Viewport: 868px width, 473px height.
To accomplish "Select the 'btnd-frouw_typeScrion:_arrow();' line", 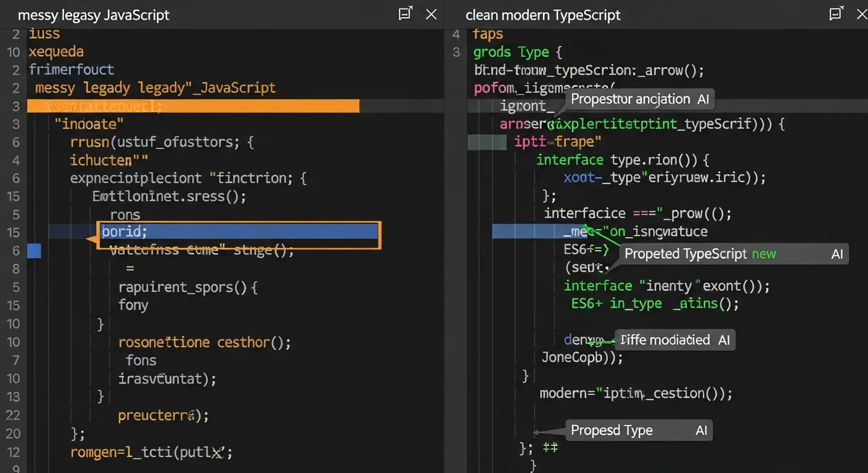I will pyautogui.click(x=589, y=70).
